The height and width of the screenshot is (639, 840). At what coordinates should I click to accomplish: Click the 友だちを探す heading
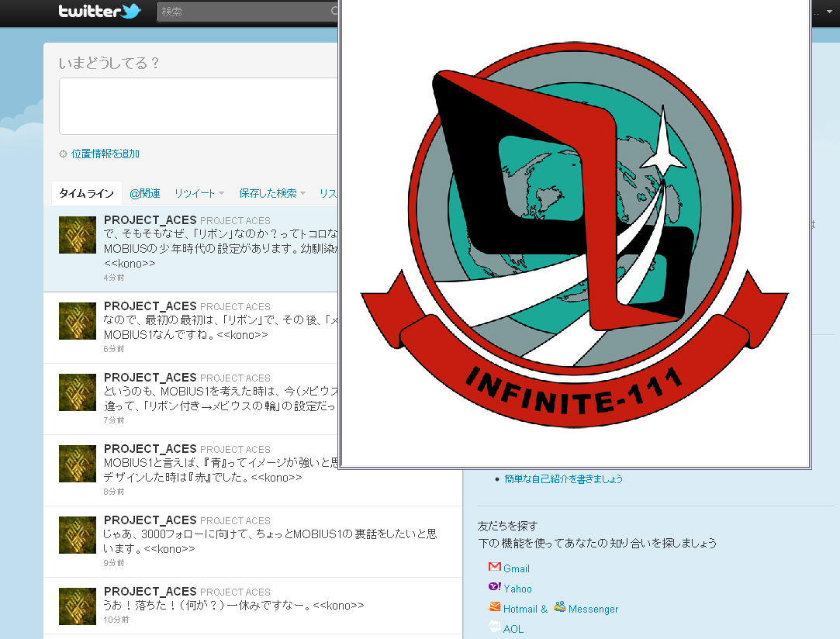pos(507,526)
